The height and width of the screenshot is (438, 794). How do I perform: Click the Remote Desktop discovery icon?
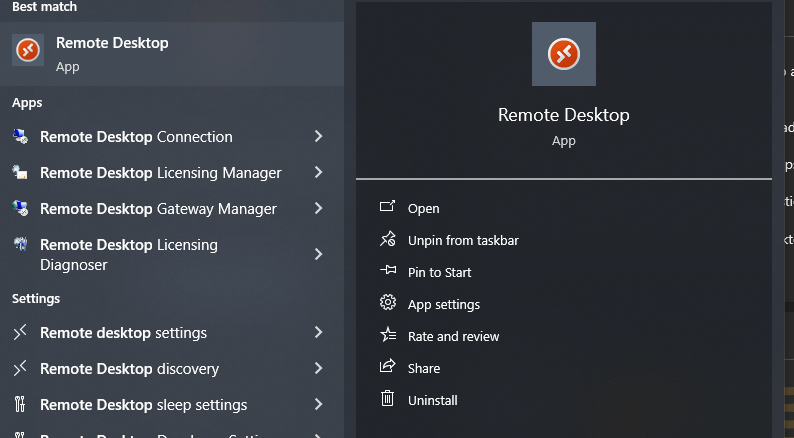point(20,369)
